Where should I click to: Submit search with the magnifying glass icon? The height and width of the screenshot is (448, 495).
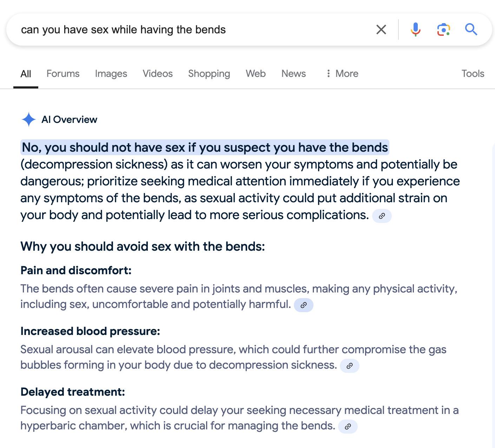[x=471, y=29]
